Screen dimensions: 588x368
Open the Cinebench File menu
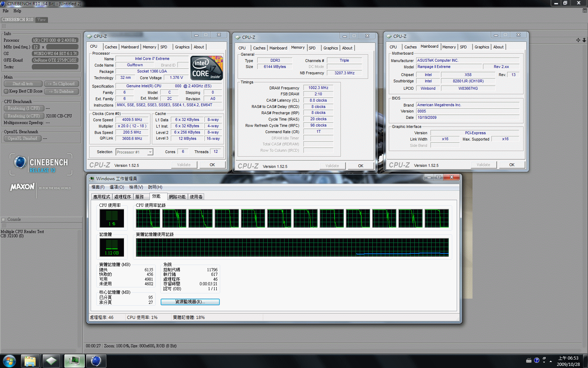6,11
